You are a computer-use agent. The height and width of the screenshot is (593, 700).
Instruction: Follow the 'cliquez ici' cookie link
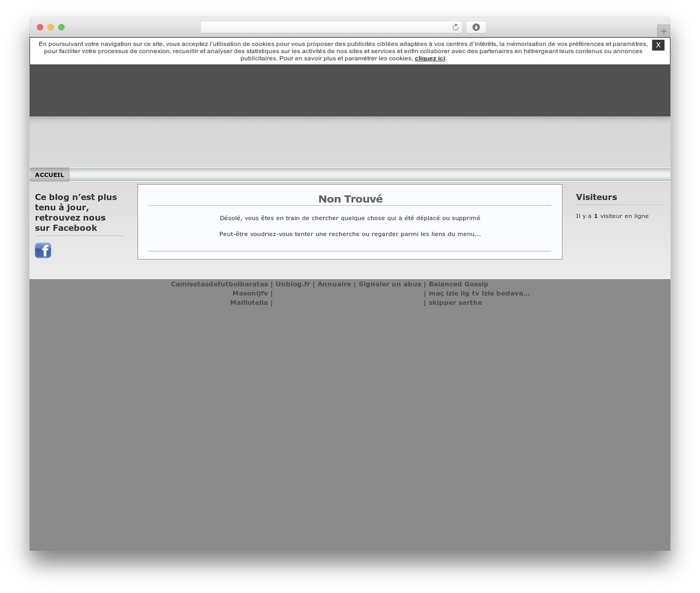(x=430, y=59)
